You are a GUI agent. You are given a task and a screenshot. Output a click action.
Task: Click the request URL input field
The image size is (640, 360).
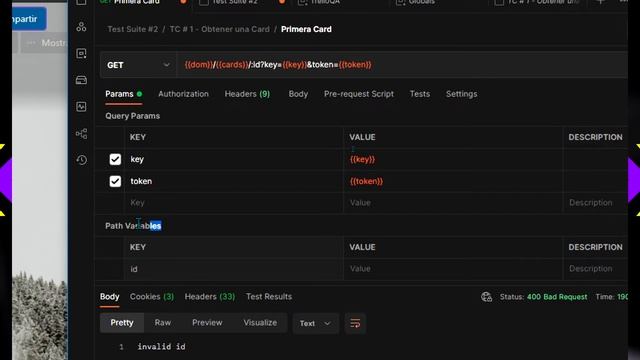point(402,65)
